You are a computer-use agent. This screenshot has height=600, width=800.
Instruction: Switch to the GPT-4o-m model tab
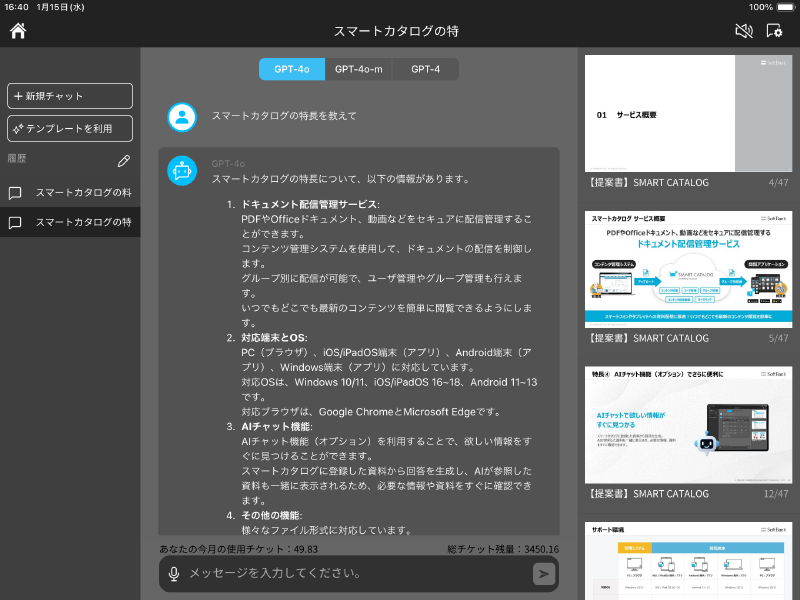coord(359,69)
